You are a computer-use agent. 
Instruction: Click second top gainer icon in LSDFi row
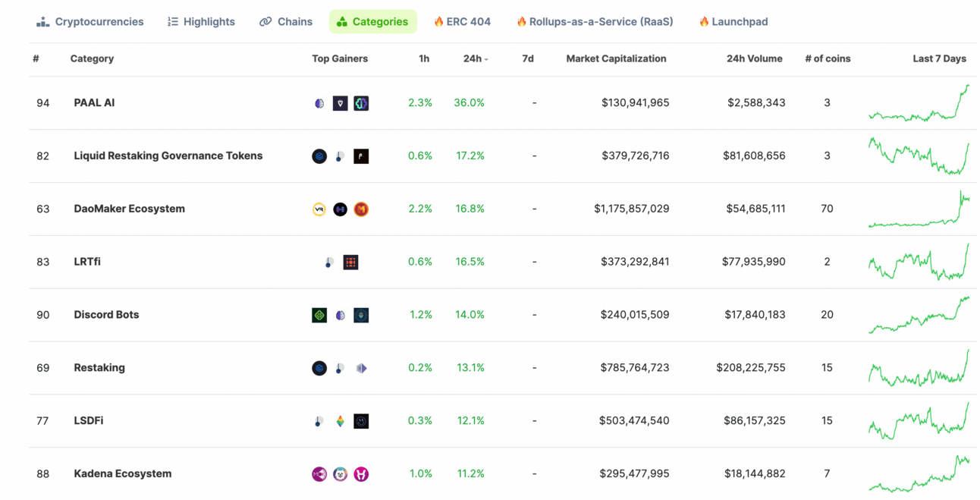click(x=341, y=421)
